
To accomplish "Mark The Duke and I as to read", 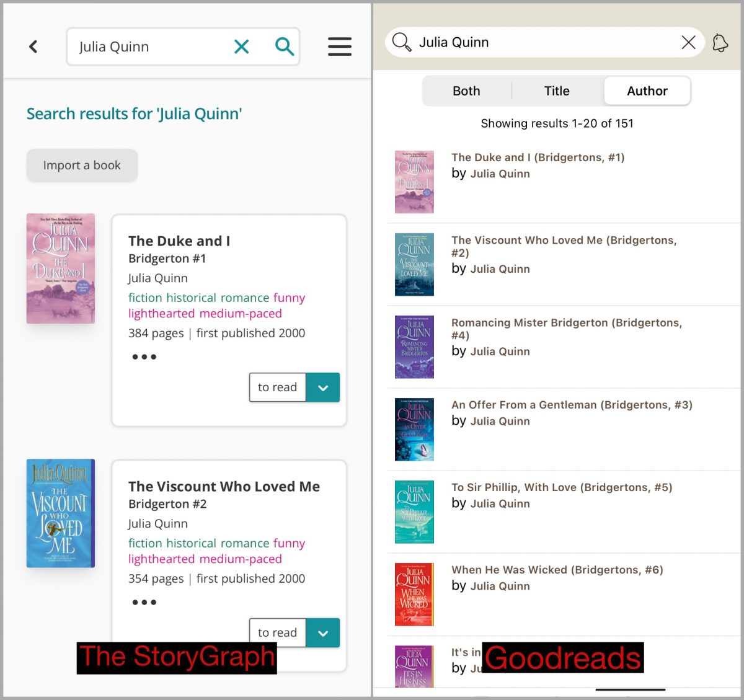I will [277, 388].
